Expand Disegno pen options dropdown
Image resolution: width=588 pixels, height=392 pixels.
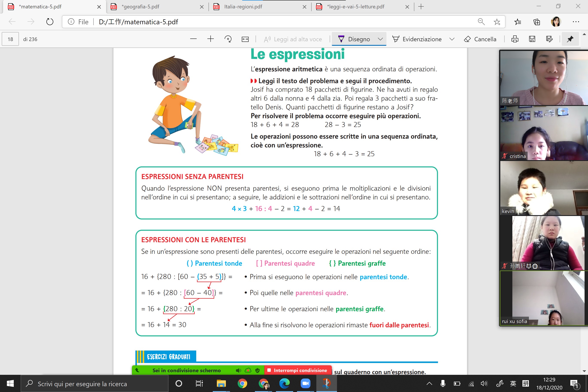point(380,39)
